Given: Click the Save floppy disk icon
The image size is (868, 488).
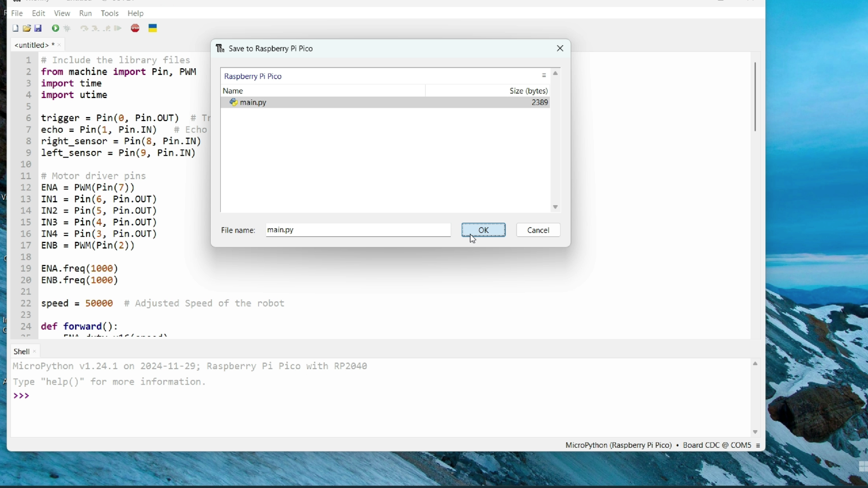Looking at the screenshot, I should tap(39, 28).
